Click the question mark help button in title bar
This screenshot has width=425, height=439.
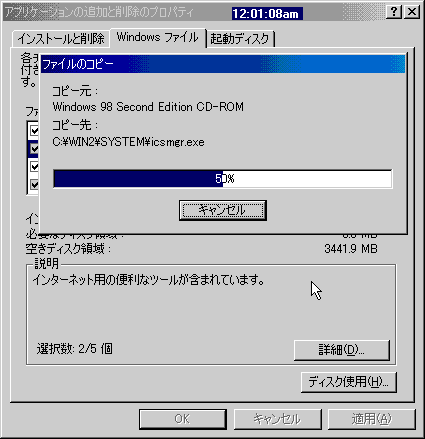point(394,12)
